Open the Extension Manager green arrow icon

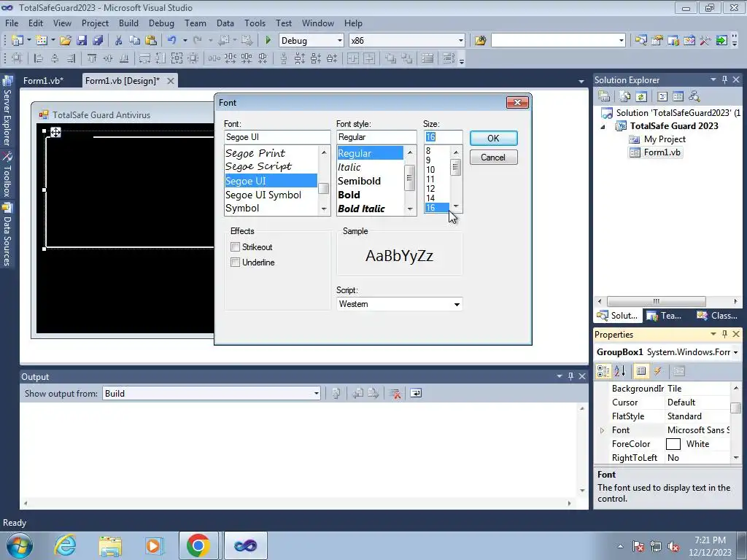[x=721, y=41]
